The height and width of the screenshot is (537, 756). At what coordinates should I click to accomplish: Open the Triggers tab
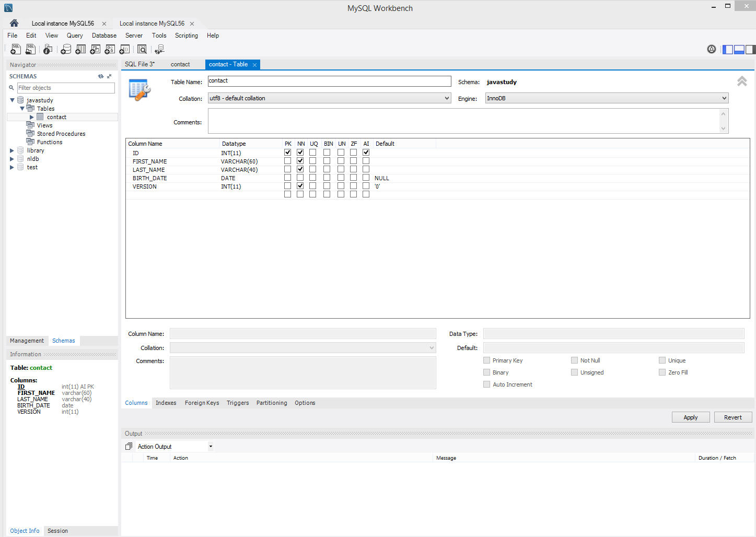tap(238, 403)
